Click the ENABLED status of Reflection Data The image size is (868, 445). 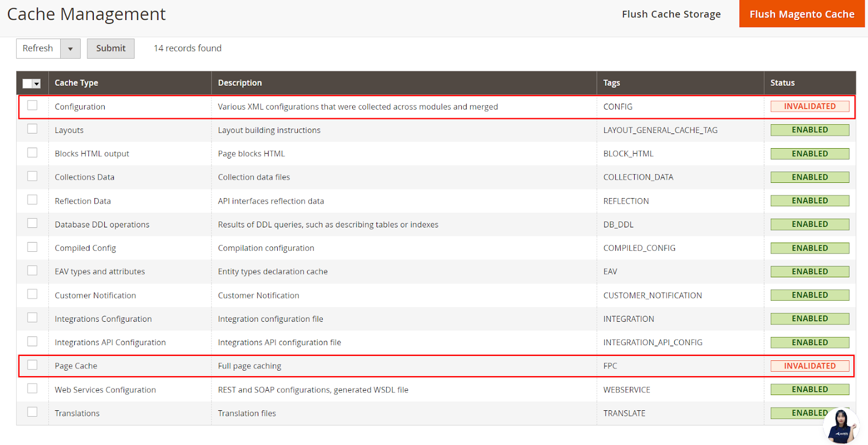coord(810,201)
